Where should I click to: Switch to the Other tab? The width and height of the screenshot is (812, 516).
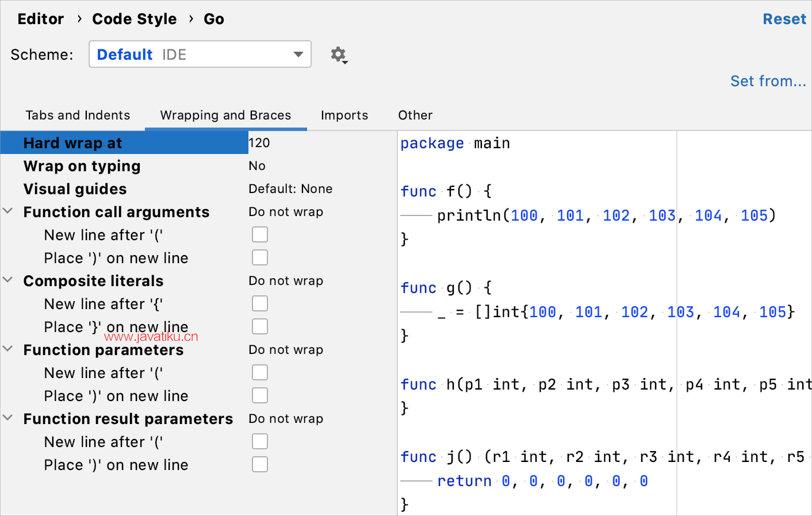415,115
